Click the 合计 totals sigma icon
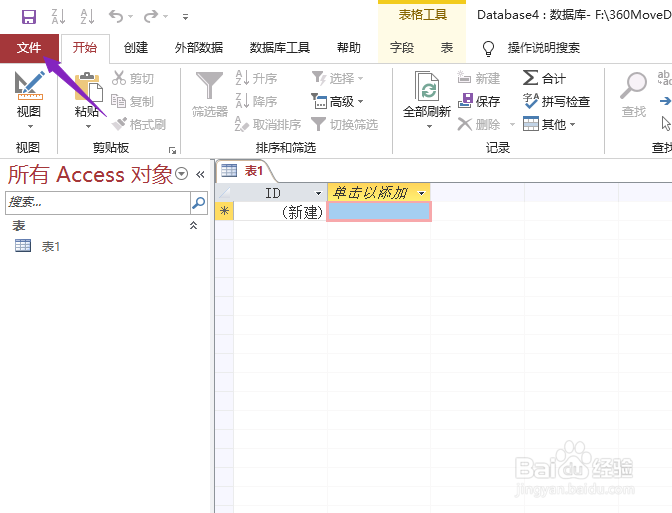Screen dimensions: 672x513 (531, 78)
